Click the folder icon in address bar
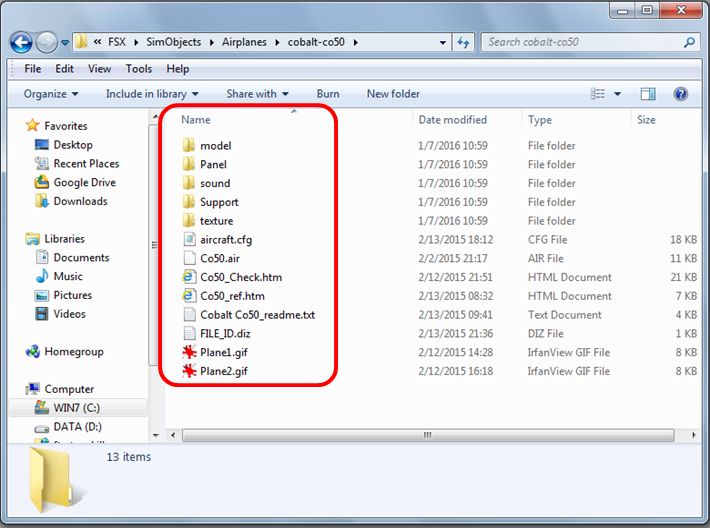710x528 pixels. coord(82,42)
